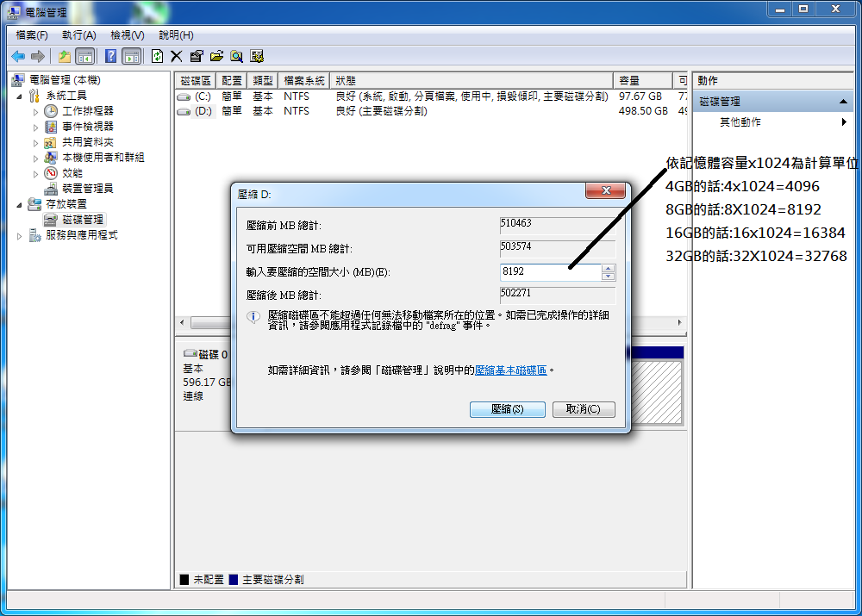Click the settings list toolbar icon
862x616 pixels.
257,56
